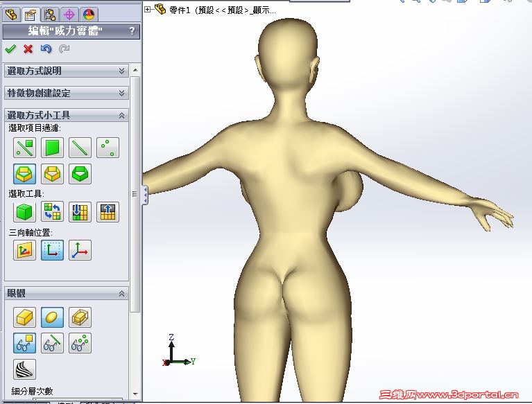Toggle the face visibility glasses icon
The image size is (532, 404).
coord(24,343)
